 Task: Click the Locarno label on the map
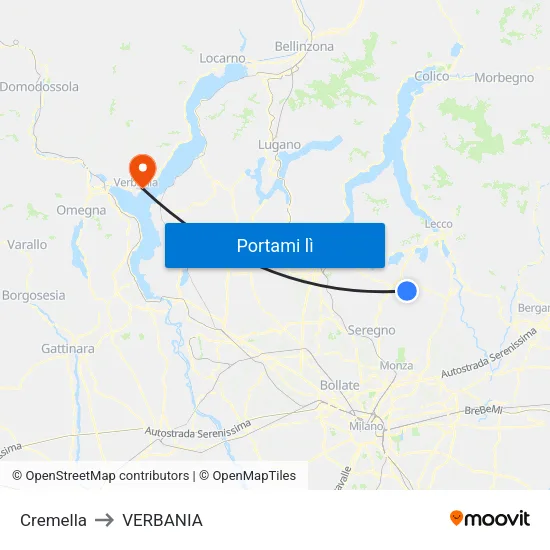[222, 58]
